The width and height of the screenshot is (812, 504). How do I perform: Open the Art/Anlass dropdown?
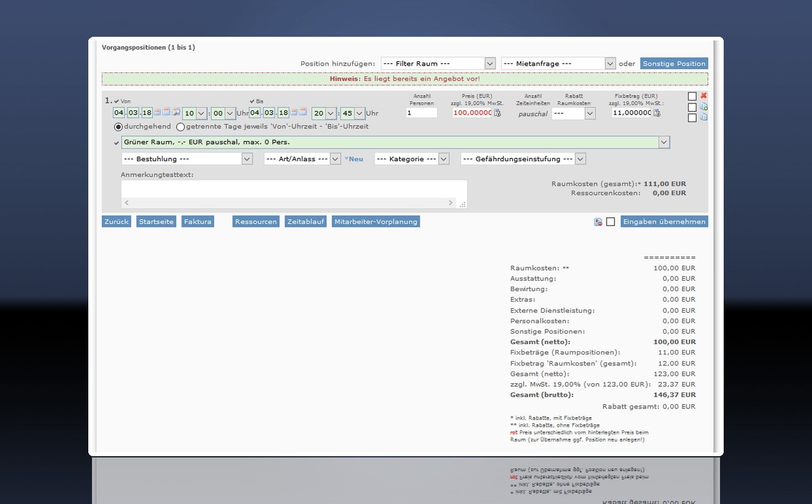302,159
